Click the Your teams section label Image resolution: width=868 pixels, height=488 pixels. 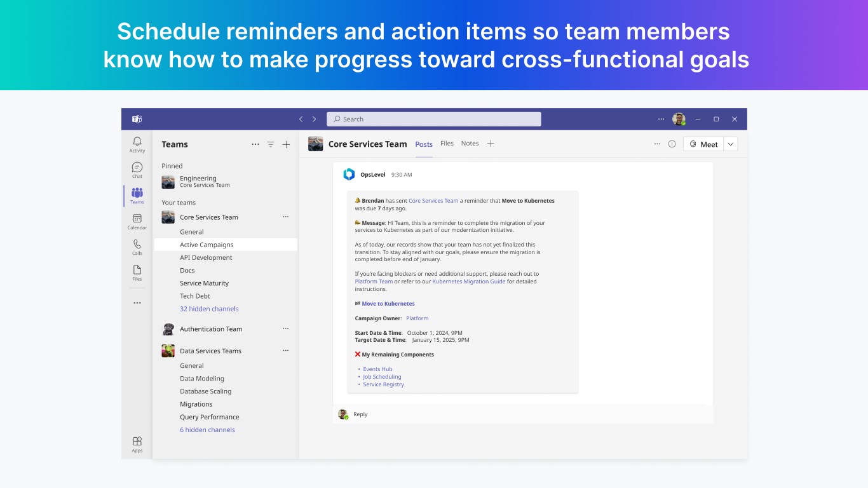[x=179, y=203]
